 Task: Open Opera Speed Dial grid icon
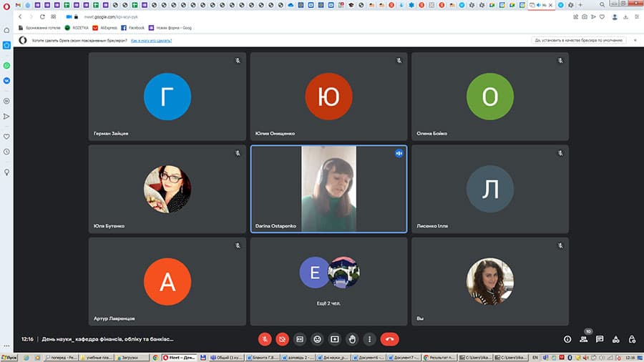[x=54, y=17]
